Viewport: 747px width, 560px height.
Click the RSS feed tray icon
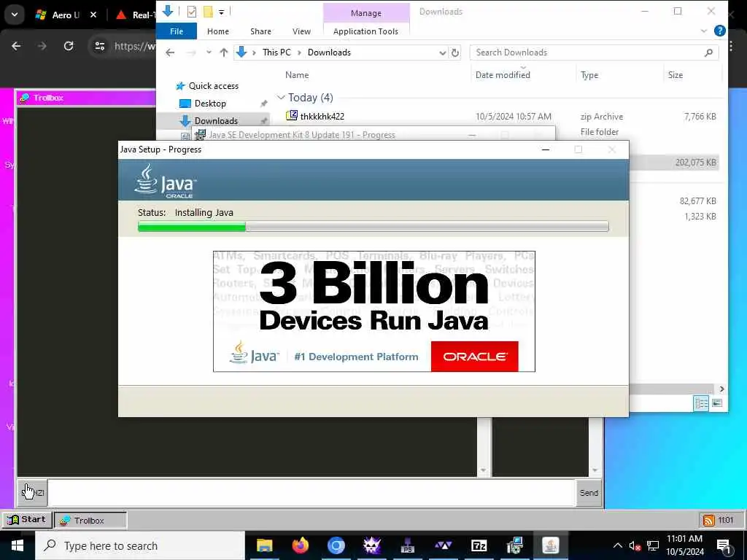pyautogui.click(x=709, y=520)
